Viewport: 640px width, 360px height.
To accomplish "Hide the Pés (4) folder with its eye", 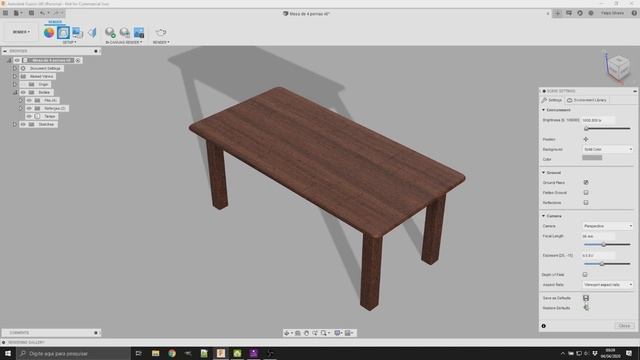I will (29, 100).
